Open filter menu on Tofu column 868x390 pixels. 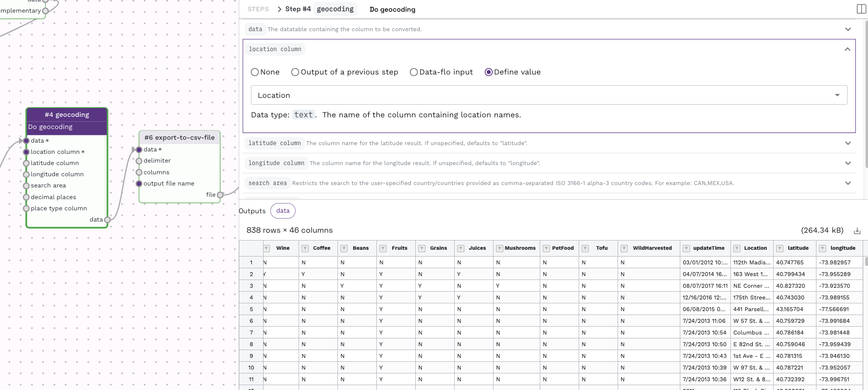coord(585,248)
